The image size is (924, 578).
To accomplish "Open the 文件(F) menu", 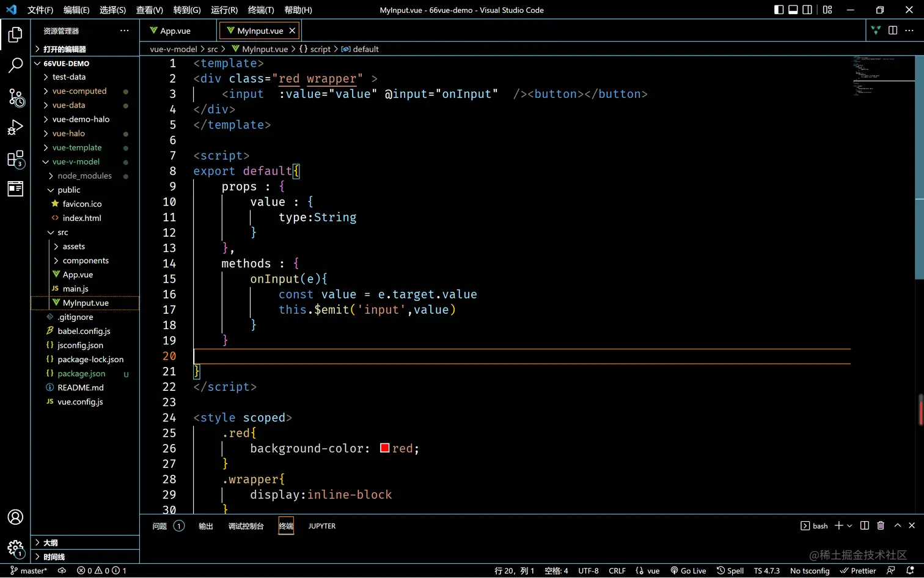I will 40,10.
